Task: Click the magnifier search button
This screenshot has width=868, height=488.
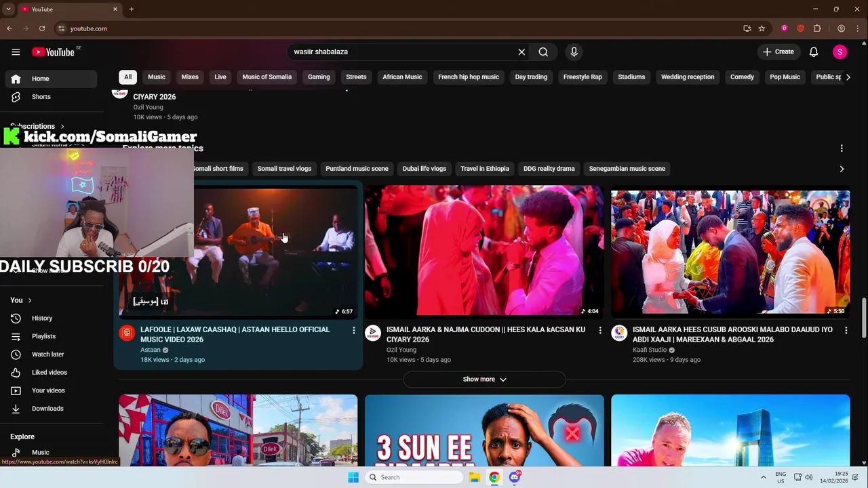Action: (x=543, y=52)
